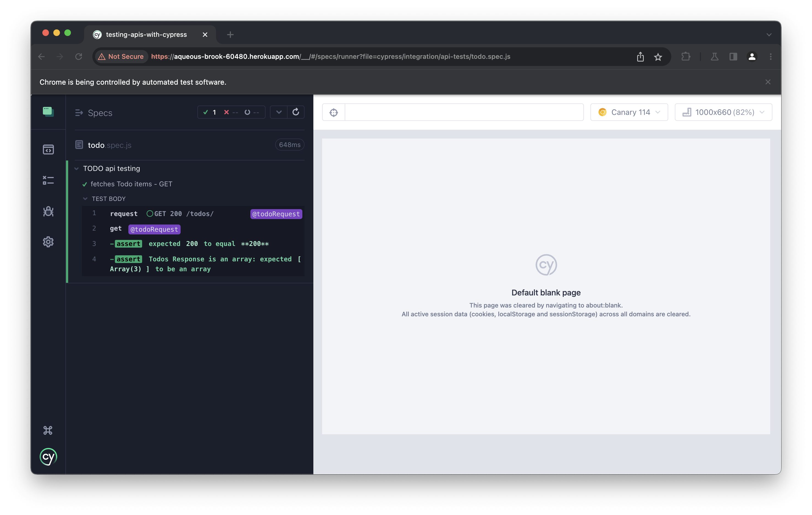The height and width of the screenshot is (515, 812).
Task: Rerun all tests with refresh icon
Action: (x=296, y=112)
